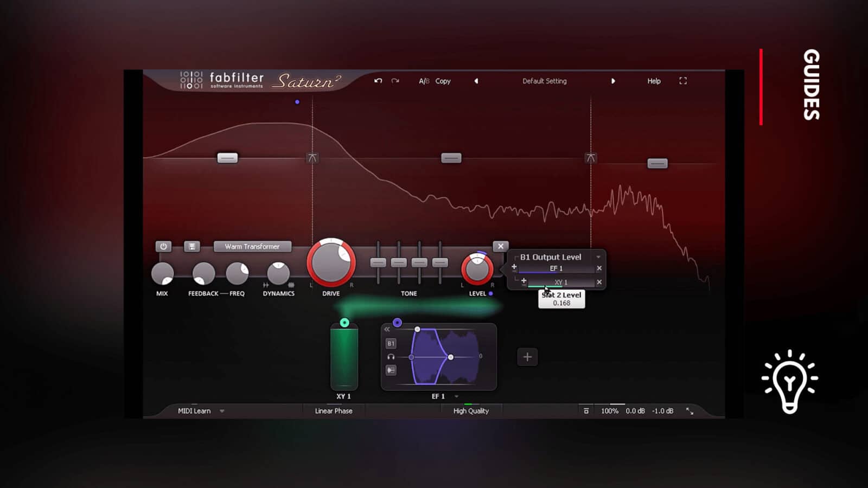Enable Linear Phase mode
The height and width of the screenshot is (488, 868).
(x=334, y=411)
